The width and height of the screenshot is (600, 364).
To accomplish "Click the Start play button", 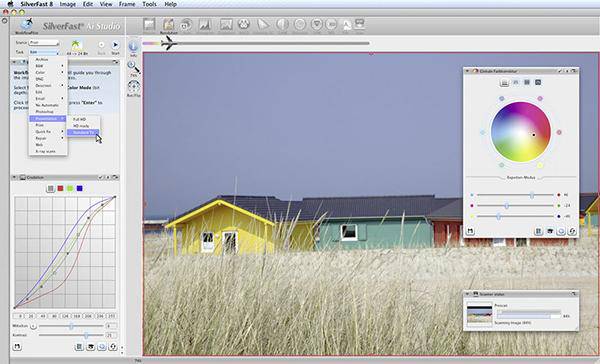I will [x=115, y=45].
